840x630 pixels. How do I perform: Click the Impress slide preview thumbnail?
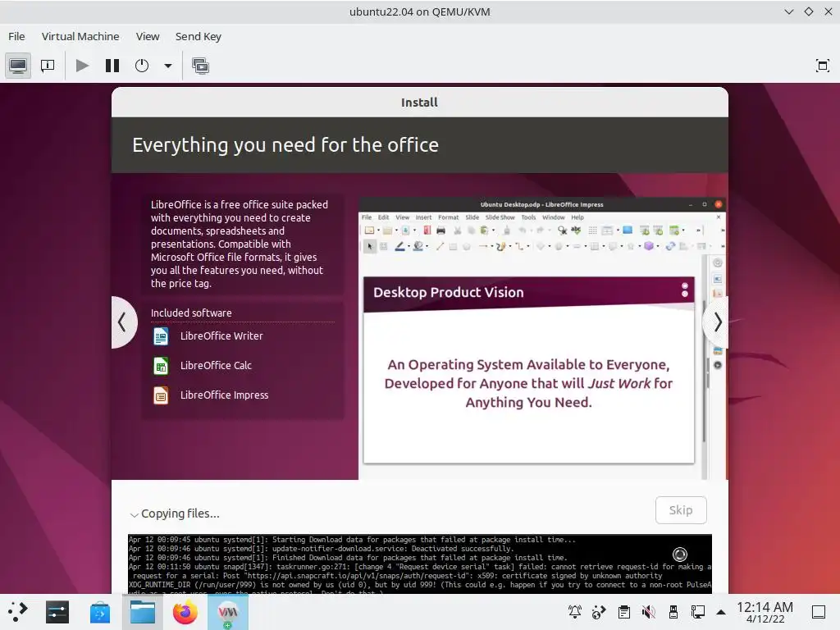pyautogui.click(x=529, y=370)
